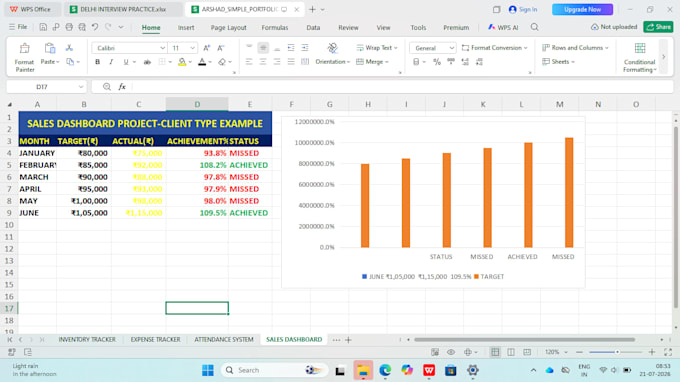Screen dimensions: 680x382
Task: Switch to DELHI INTERVIEW PRACTICE.xlsx document tab
Action: pyautogui.click(x=123, y=9)
